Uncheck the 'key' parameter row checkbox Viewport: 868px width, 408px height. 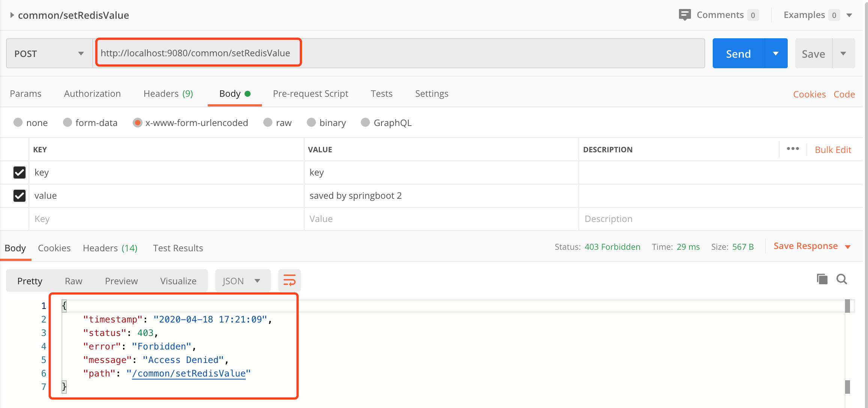(20, 172)
